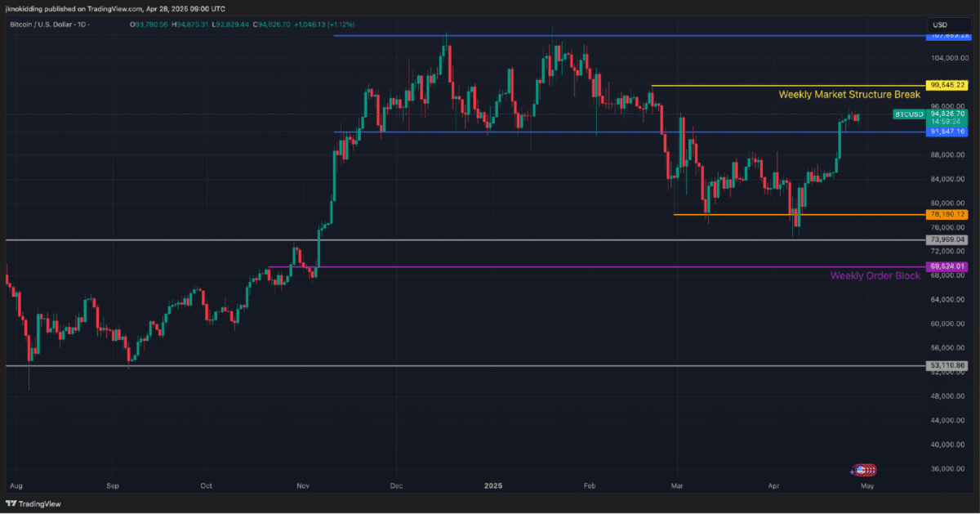
Task: Click the 40,000.00 price scale value
Action: tap(947, 445)
